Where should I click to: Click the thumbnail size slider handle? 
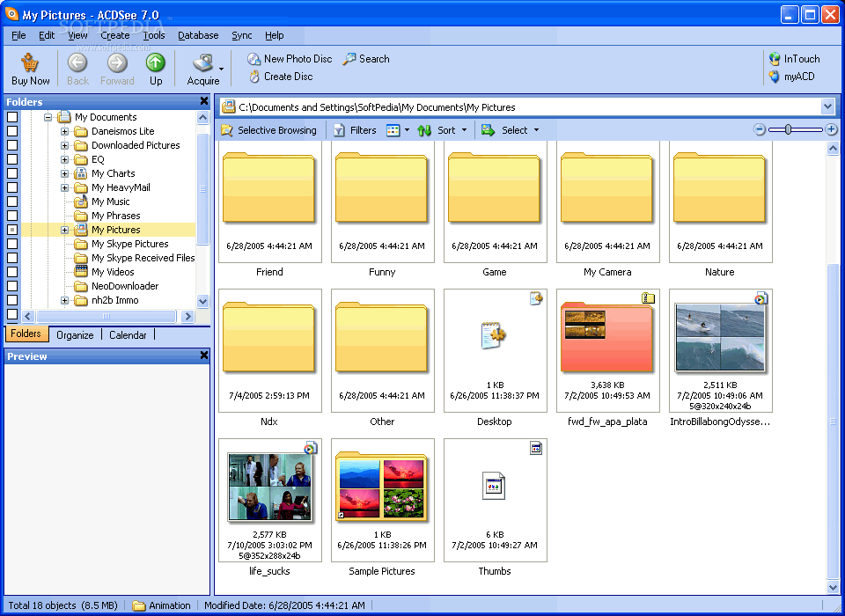click(x=788, y=129)
